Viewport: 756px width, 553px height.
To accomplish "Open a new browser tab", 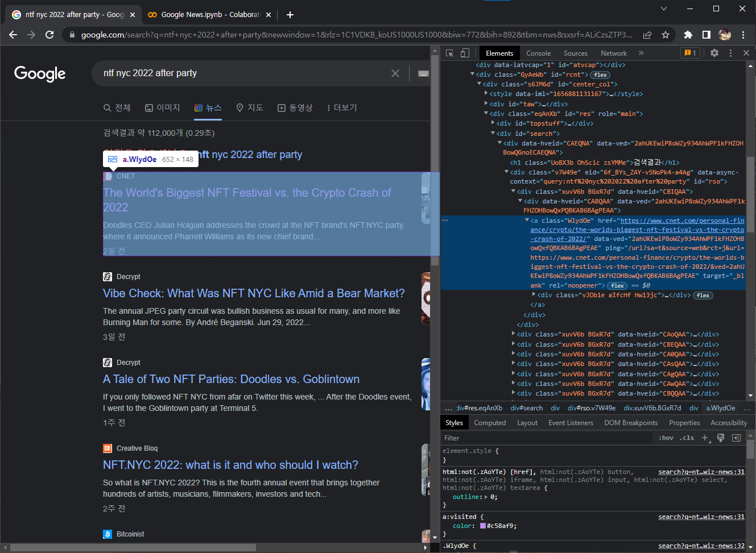I will 290,15.
